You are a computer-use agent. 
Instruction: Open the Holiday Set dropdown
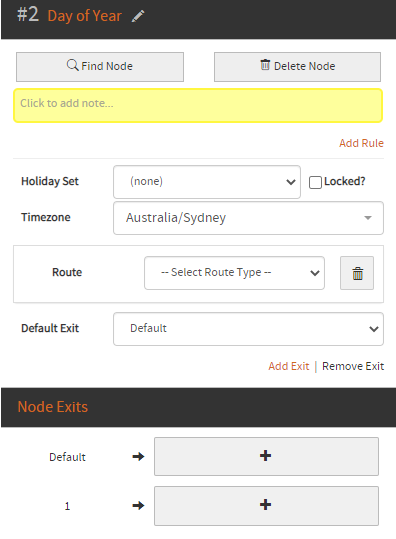point(207,182)
